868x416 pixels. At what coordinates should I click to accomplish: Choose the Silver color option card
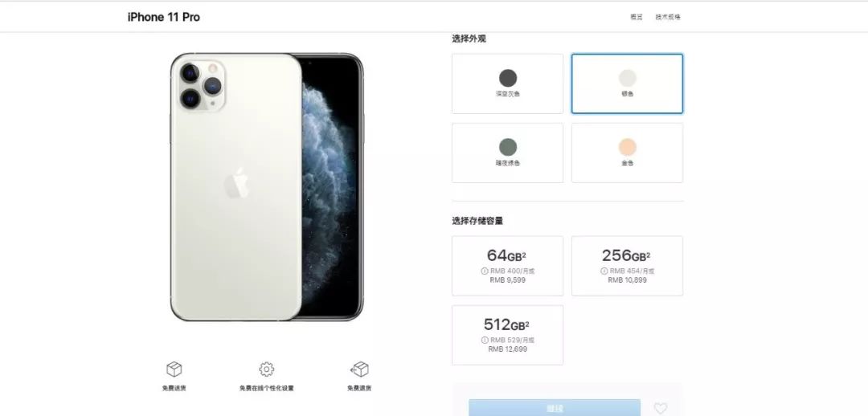tap(627, 84)
